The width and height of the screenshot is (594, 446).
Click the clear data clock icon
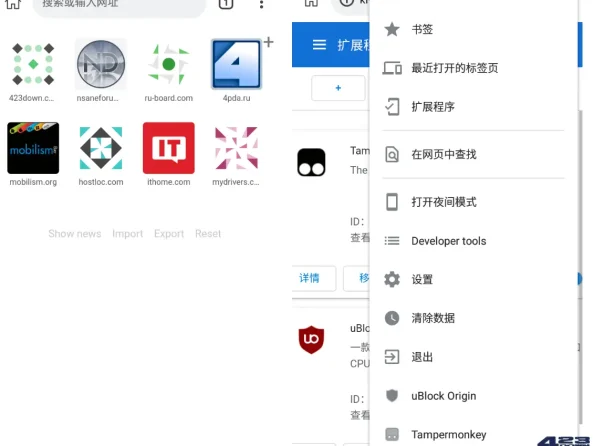(392, 318)
